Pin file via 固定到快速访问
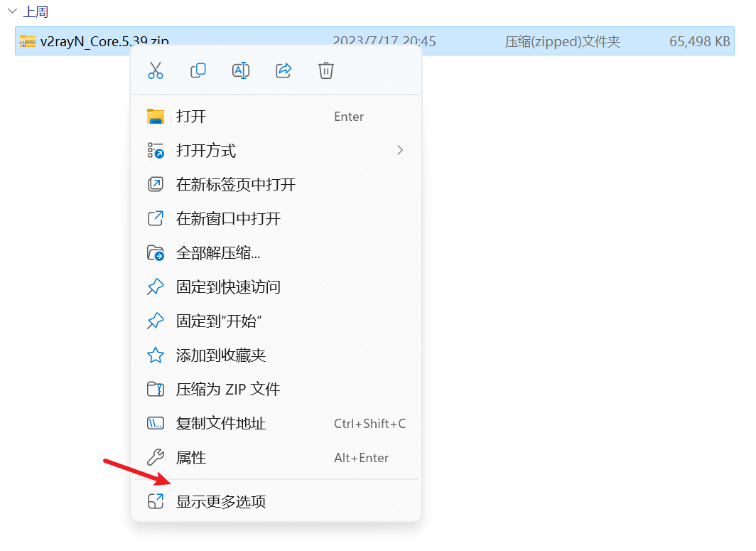 (x=276, y=287)
